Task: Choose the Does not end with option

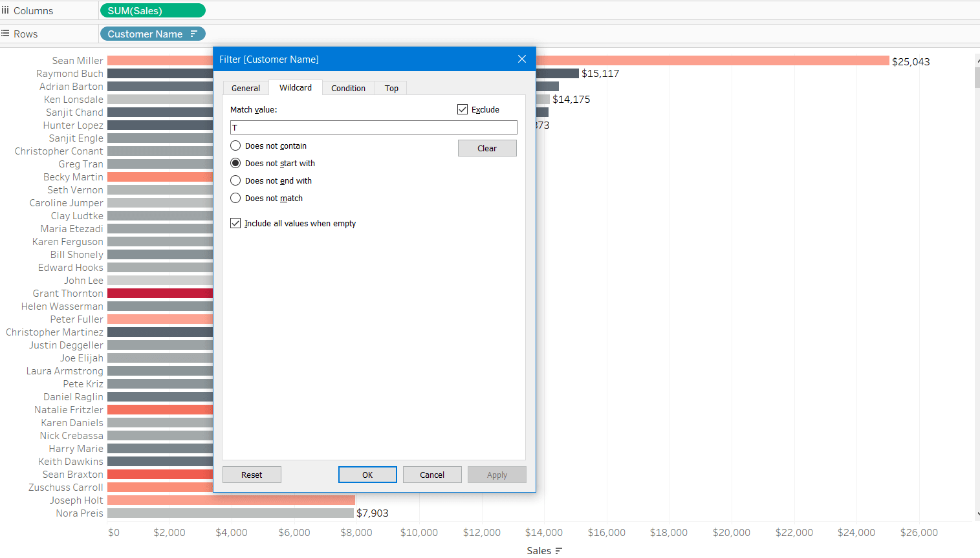Action: (x=236, y=181)
